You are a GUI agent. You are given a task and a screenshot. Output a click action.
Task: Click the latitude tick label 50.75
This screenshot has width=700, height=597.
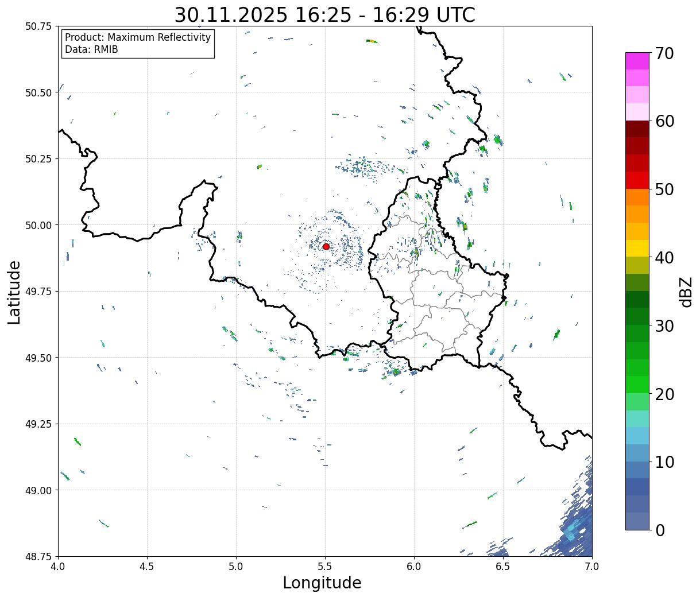[38, 26]
